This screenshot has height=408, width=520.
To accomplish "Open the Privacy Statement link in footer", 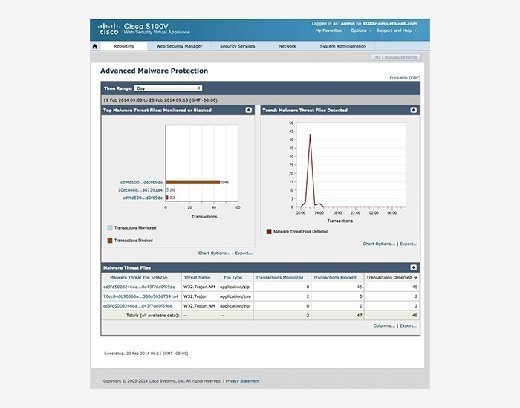I will point(242,381).
